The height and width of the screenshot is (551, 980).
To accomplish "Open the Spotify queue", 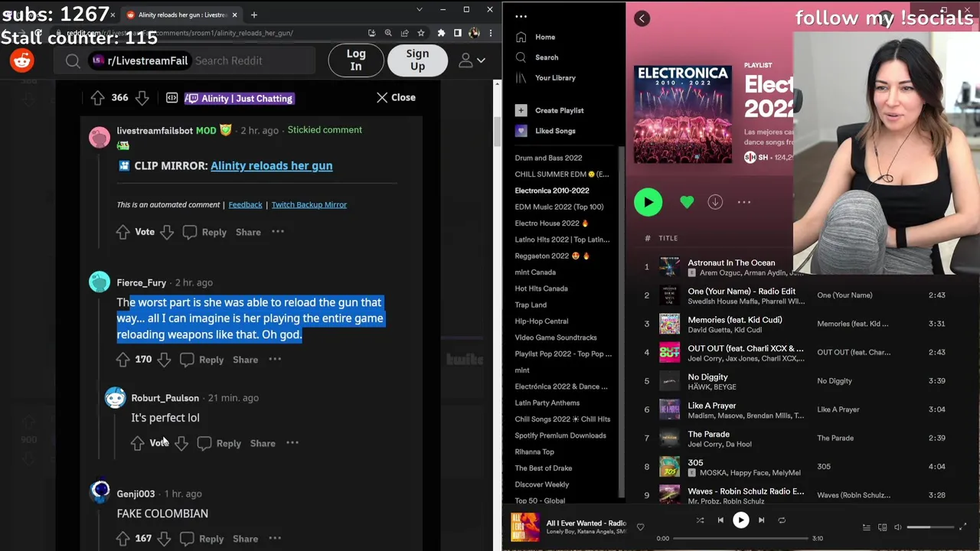I will pos(867,527).
